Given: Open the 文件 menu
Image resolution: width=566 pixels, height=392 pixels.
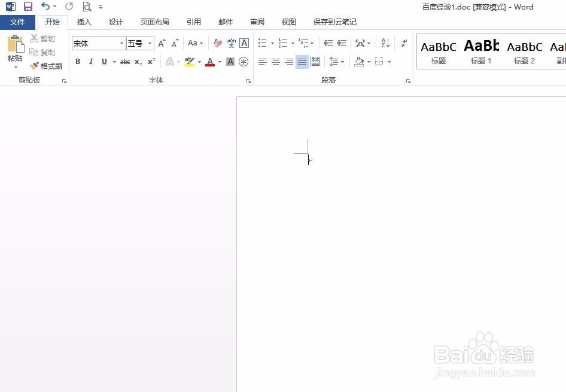Looking at the screenshot, I should (18, 22).
